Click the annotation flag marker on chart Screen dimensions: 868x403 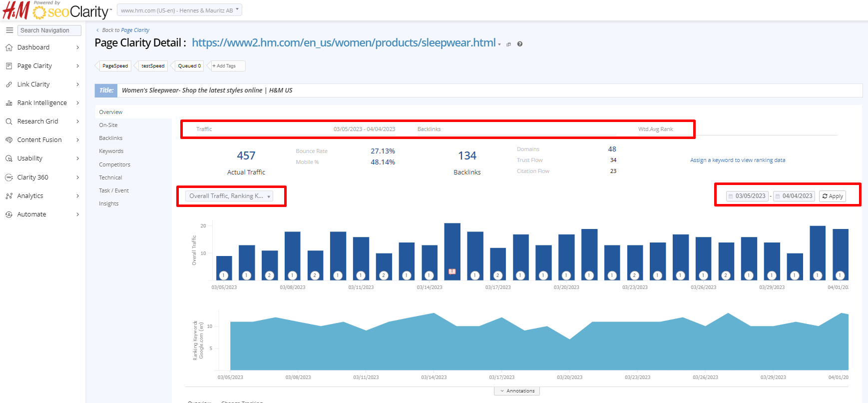[x=452, y=271]
